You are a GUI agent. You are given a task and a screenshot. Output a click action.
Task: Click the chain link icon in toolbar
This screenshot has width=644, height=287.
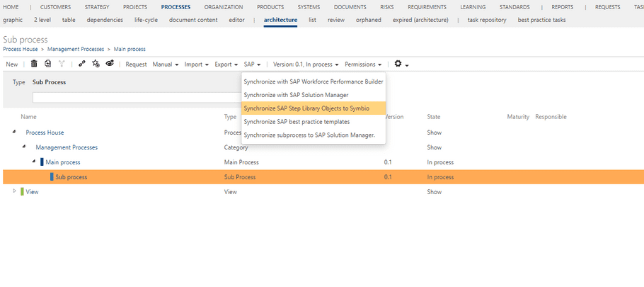tap(81, 64)
